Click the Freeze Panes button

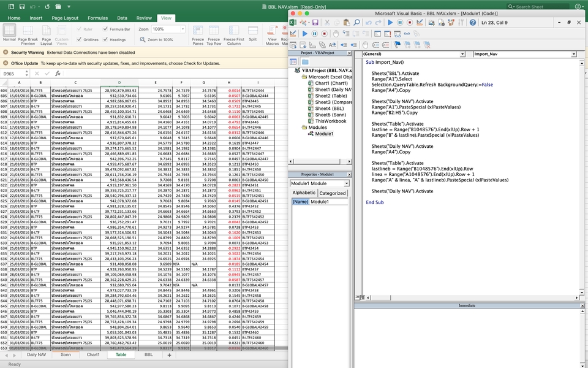click(198, 36)
